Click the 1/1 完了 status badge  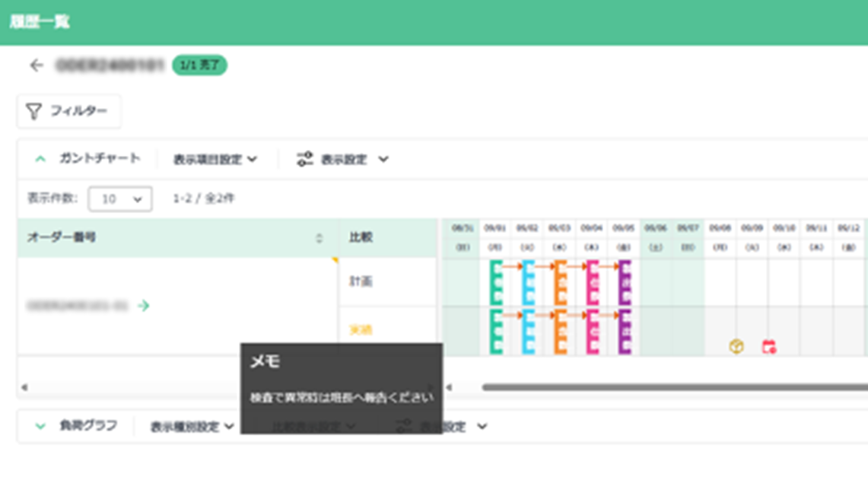pyautogui.click(x=199, y=65)
